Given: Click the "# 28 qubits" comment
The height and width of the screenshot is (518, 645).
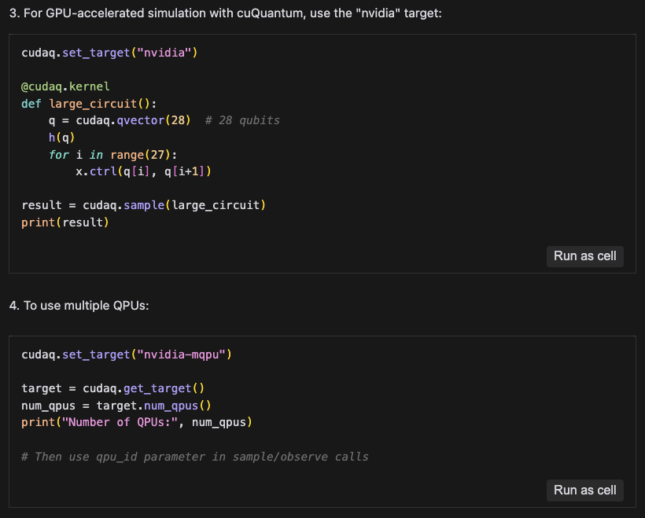Looking at the screenshot, I should point(242,121).
